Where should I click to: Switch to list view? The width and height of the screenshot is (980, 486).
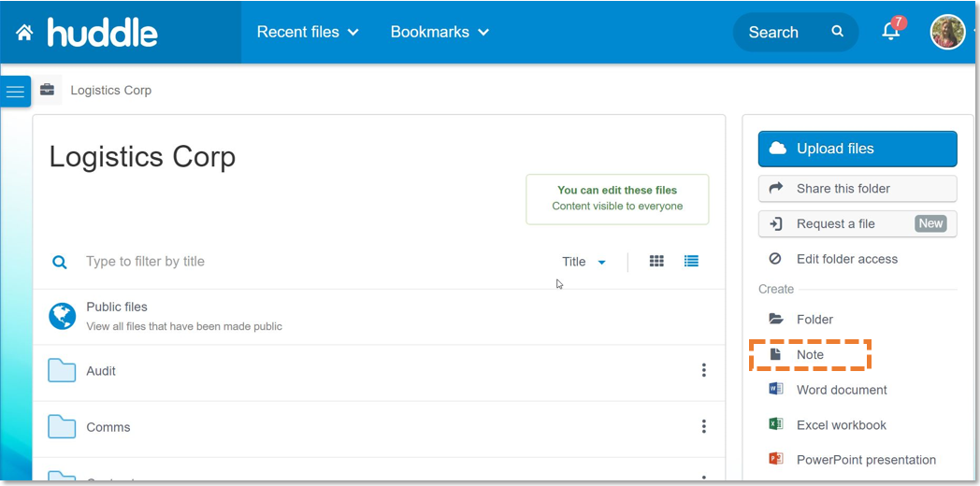pyautogui.click(x=691, y=261)
